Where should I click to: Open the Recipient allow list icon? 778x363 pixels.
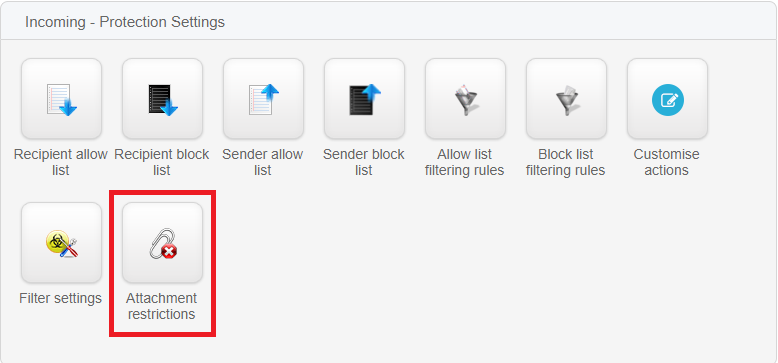pos(62,99)
